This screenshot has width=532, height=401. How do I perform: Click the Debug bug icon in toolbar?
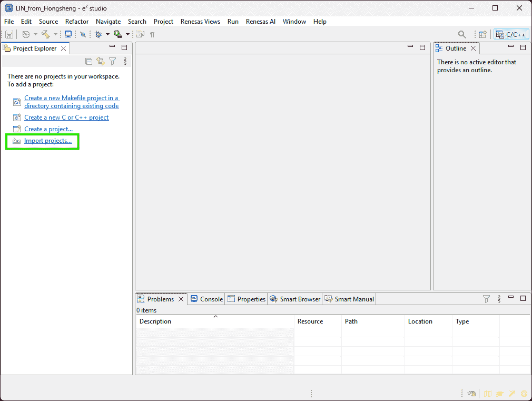(98, 34)
